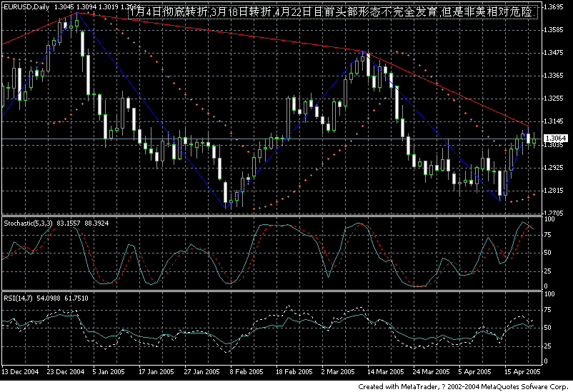Click the 1.3365 price axis label

click(554, 76)
